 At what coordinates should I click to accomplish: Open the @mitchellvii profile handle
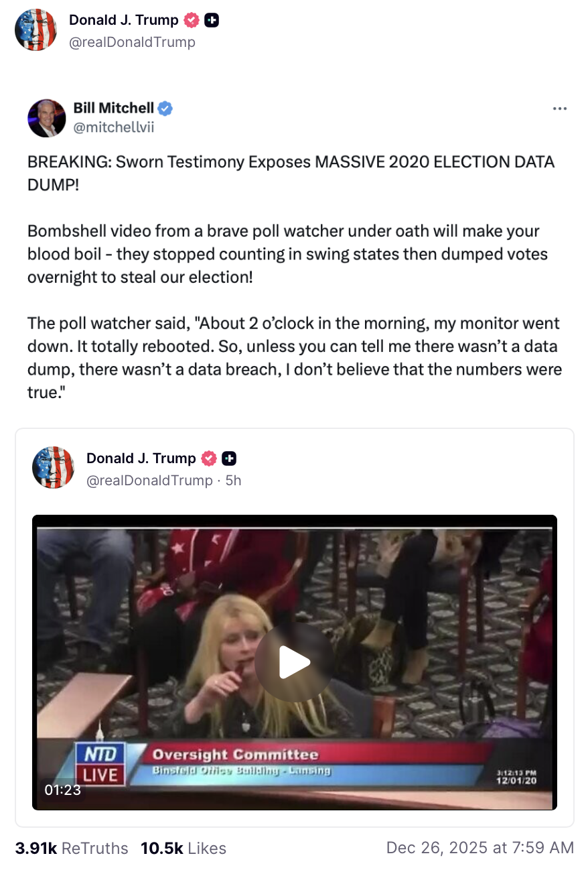coord(113,127)
